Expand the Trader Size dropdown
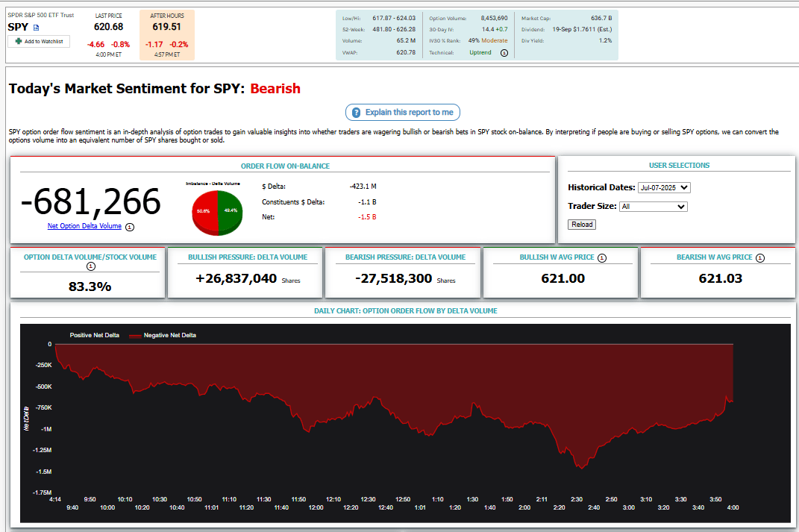 [654, 207]
